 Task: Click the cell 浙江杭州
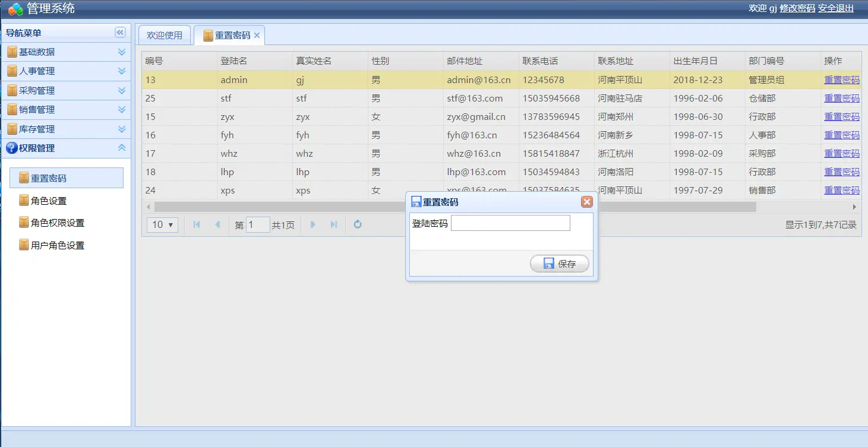[x=632, y=153]
